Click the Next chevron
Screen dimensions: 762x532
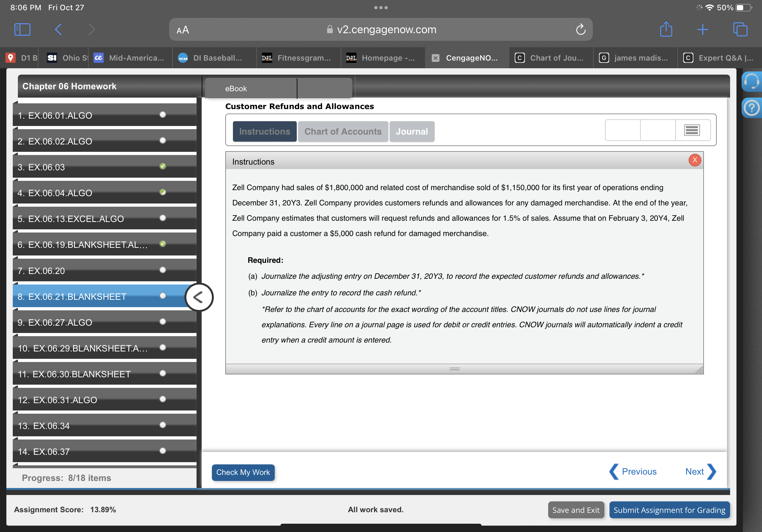(711, 472)
